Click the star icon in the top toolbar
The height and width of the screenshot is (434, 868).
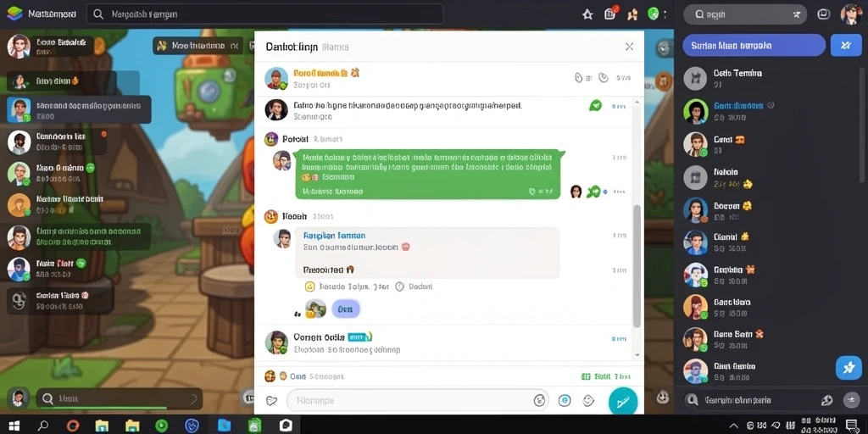pos(588,14)
